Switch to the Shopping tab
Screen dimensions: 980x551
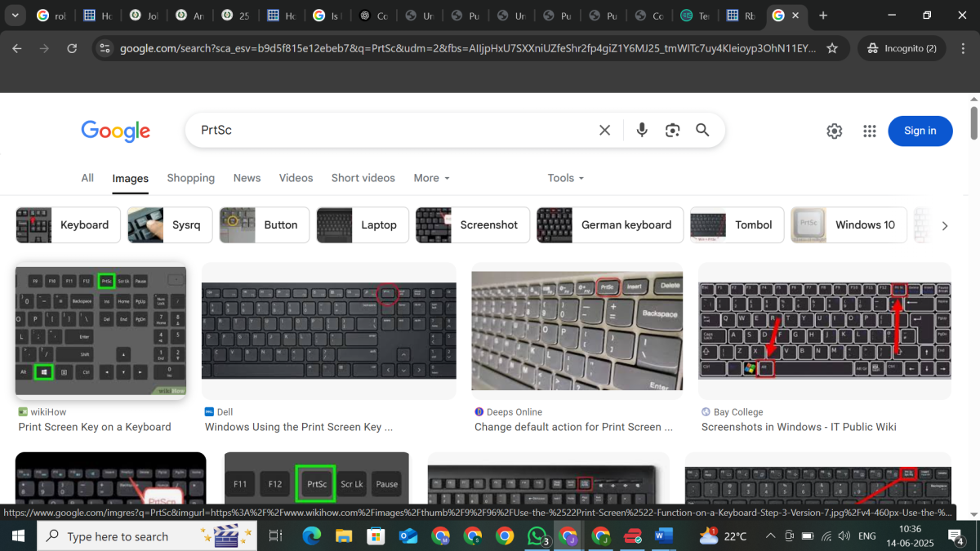pos(190,178)
